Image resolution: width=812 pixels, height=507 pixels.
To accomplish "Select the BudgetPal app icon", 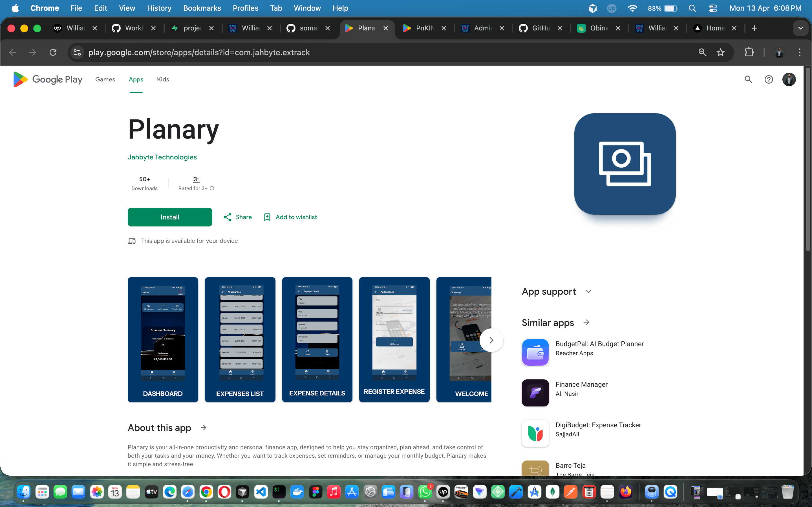I will click(x=535, y=352).
